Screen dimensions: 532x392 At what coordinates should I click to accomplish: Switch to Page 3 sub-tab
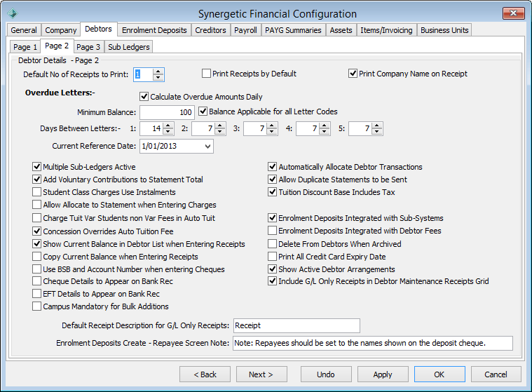88,47
